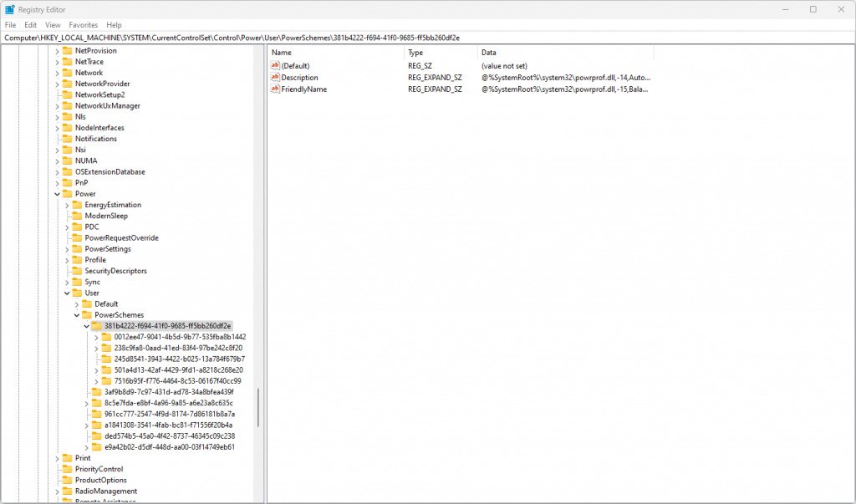Click the Registry Editor app icon in title bar

coord(10,9)
